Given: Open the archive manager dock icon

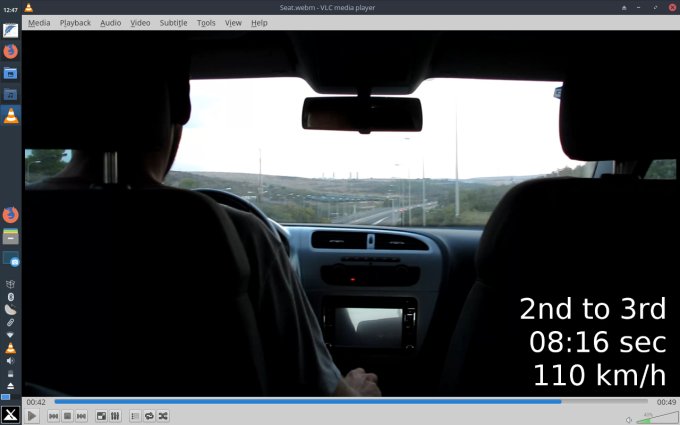Looking at the screenshot, I should pyautogui.click(x=10, y=236).
